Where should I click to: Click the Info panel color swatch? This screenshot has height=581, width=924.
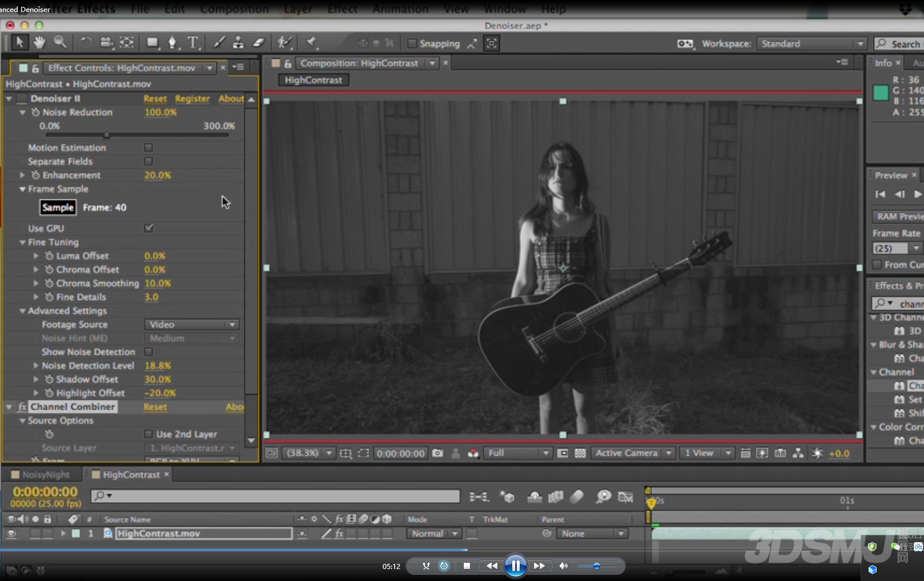click(881, 93)
